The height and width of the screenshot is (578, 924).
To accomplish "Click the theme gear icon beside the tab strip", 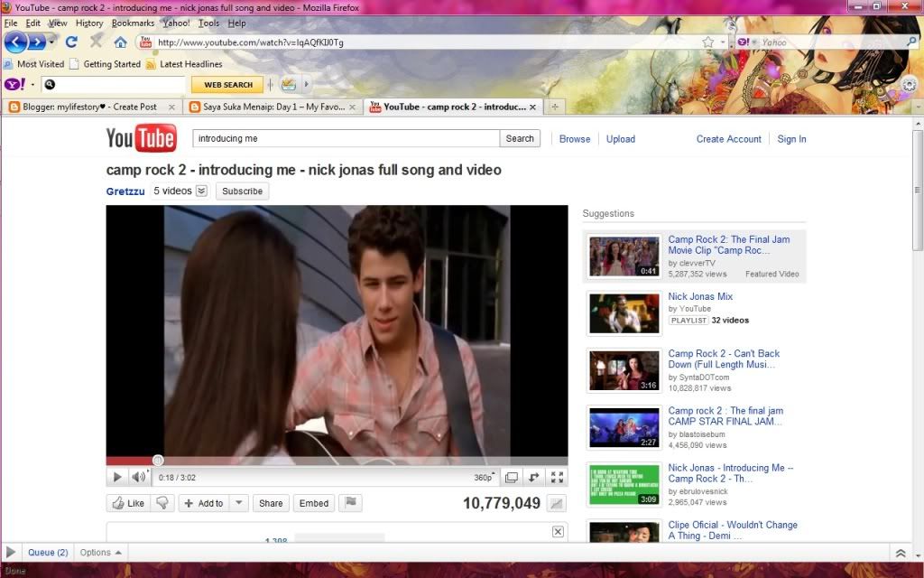I will click(910, 85).
